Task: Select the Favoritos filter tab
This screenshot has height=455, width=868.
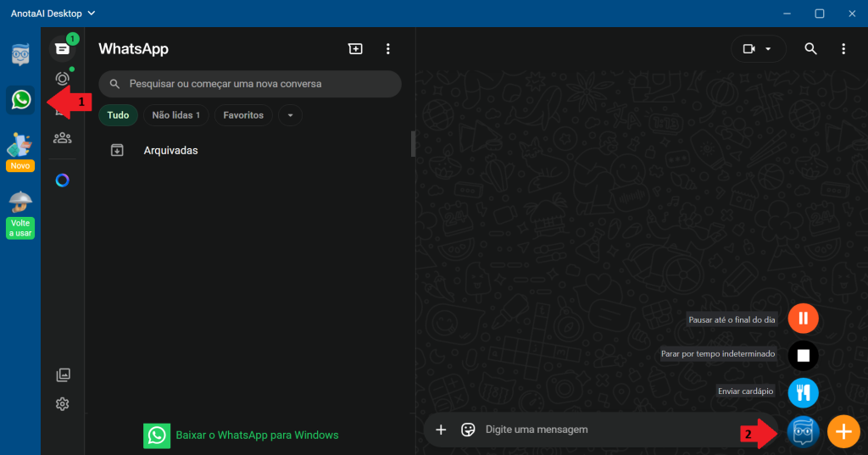Action: coord(243,115)
